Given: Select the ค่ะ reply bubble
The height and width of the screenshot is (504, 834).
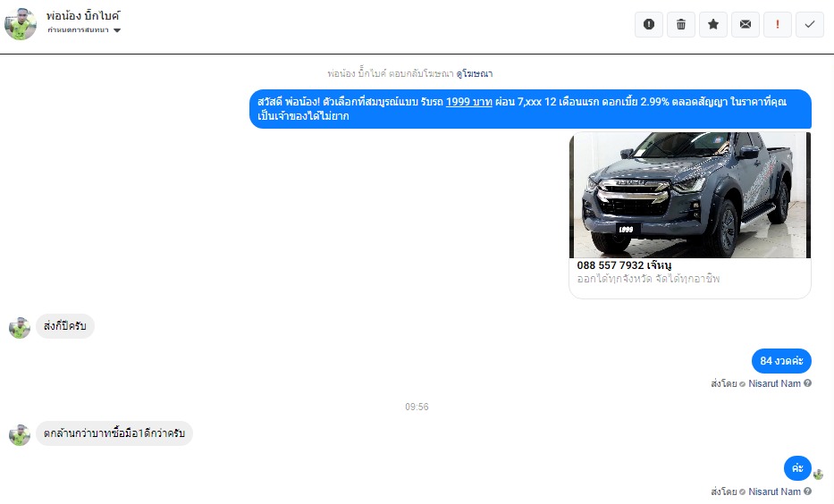Looking at the screenshot, I should click(797, 468).
